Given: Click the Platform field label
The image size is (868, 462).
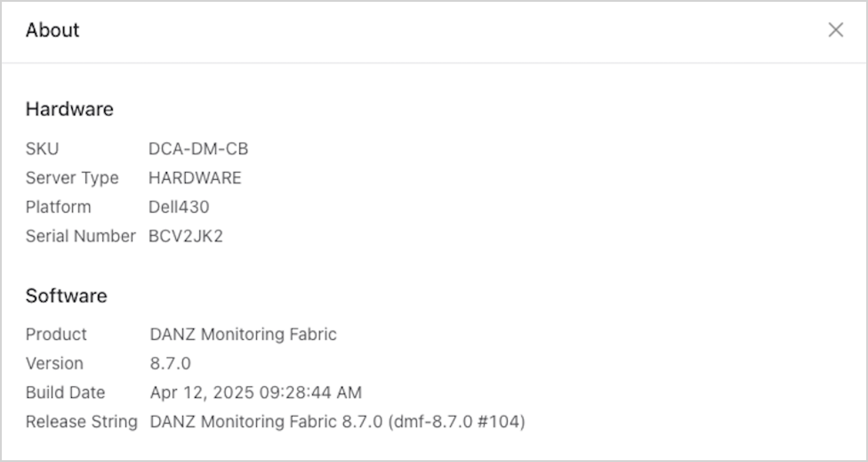Looking at the screenshot, I should coord(58,207).
